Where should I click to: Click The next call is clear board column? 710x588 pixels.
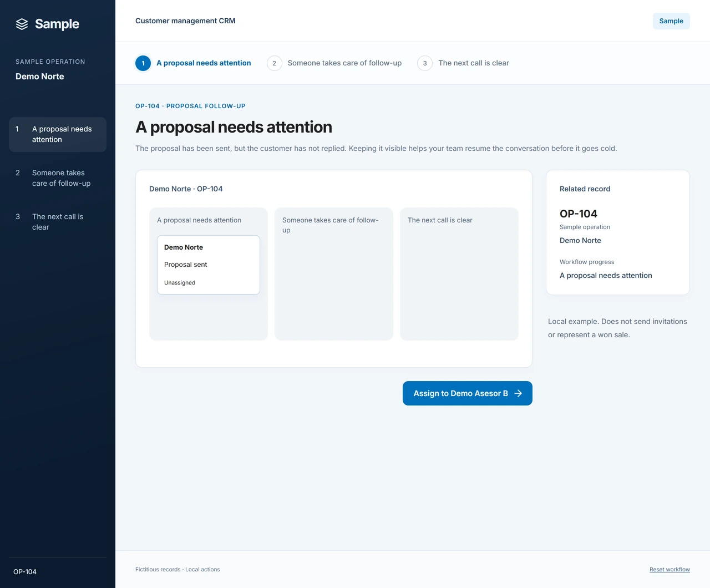tap(459, 274)
